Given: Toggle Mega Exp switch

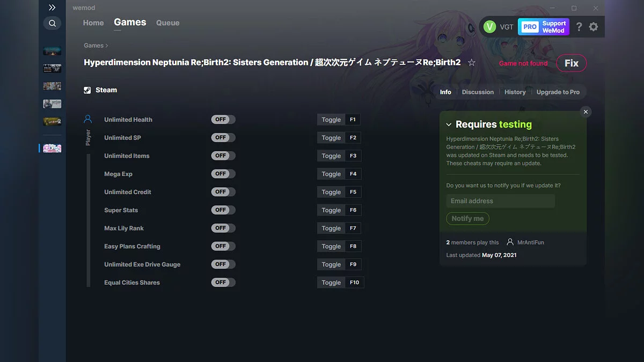Looking at the screenshot, I should point(223,174).
